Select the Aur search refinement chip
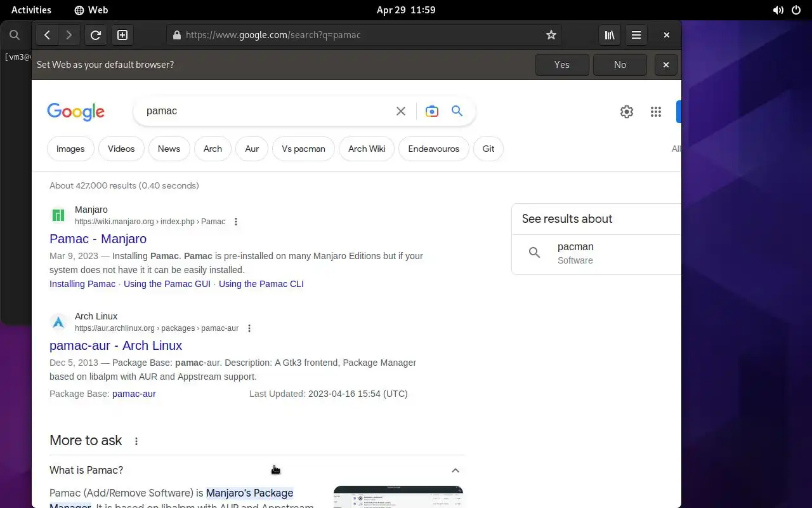This screenshot has width=812, height=508. point(252,149)
